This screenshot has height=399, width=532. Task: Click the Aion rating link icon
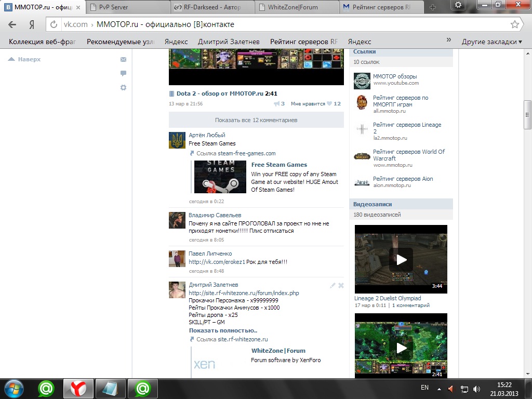click(x=362, y=182)
